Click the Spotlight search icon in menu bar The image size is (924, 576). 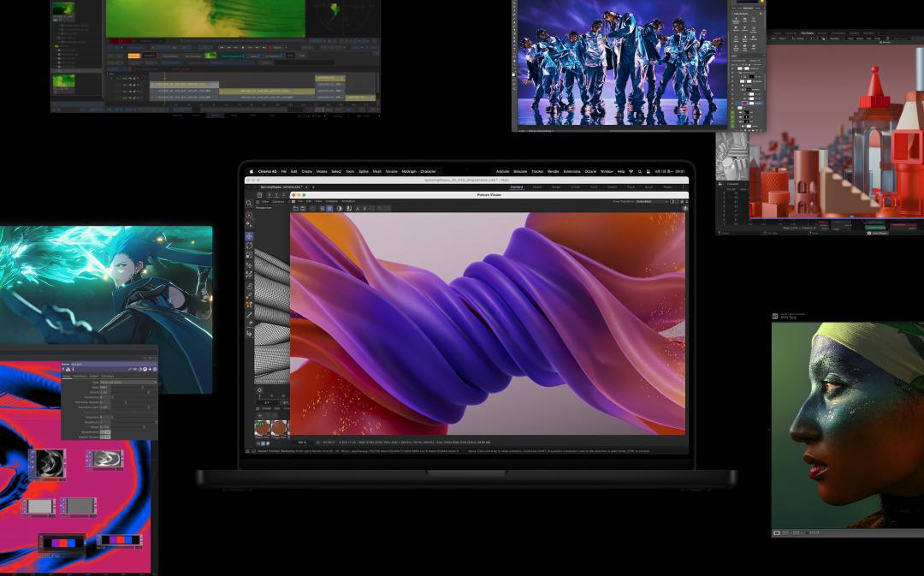coord(639,171)
